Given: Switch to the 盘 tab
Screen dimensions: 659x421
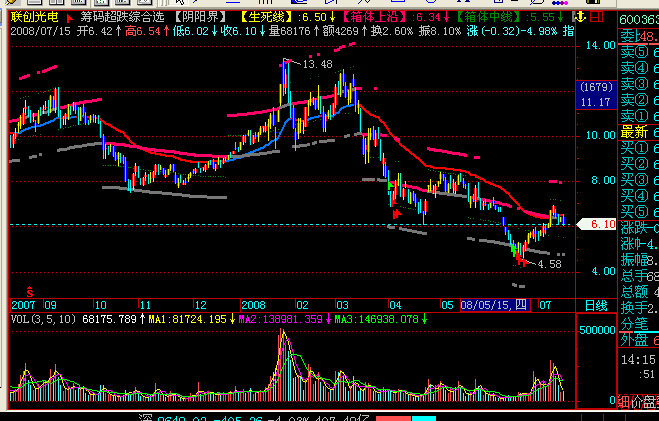Looking at the screenshot, I should point(651,403).
